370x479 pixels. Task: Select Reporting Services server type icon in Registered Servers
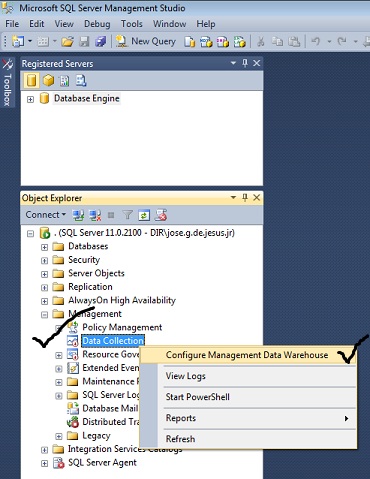point(64,80)
